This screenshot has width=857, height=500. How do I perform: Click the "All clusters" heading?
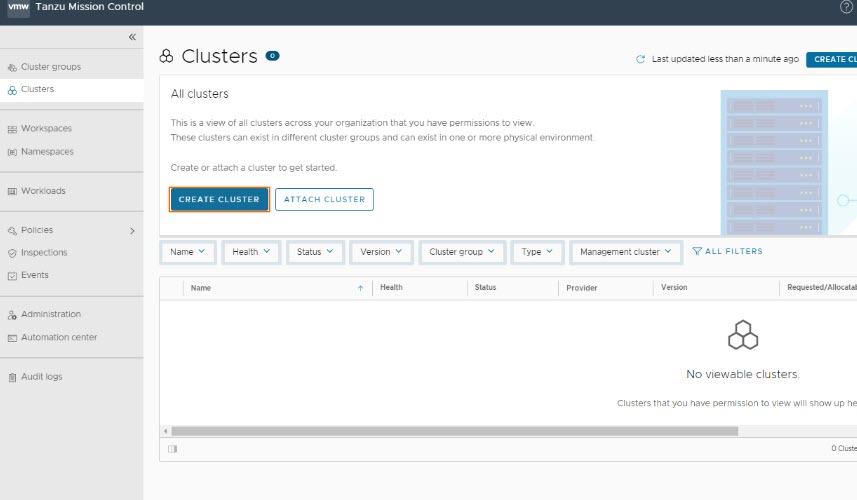click(x=199, y=94)
